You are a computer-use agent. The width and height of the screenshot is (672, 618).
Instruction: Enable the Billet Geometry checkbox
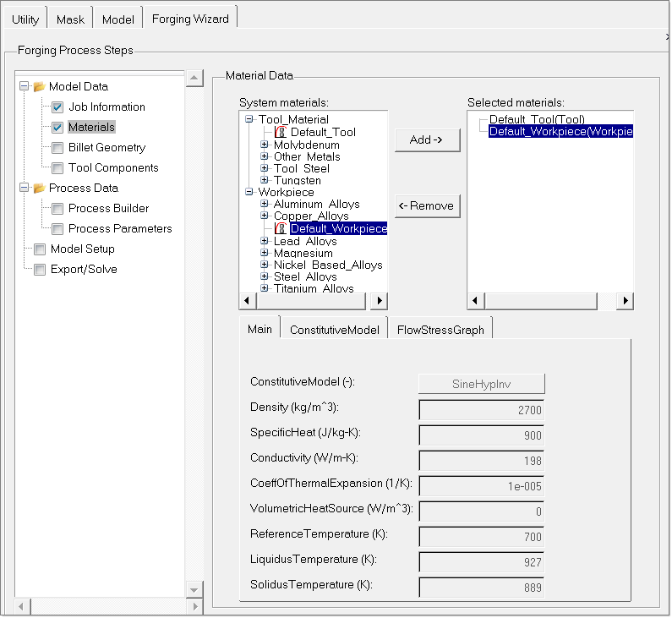click(57, 148)
